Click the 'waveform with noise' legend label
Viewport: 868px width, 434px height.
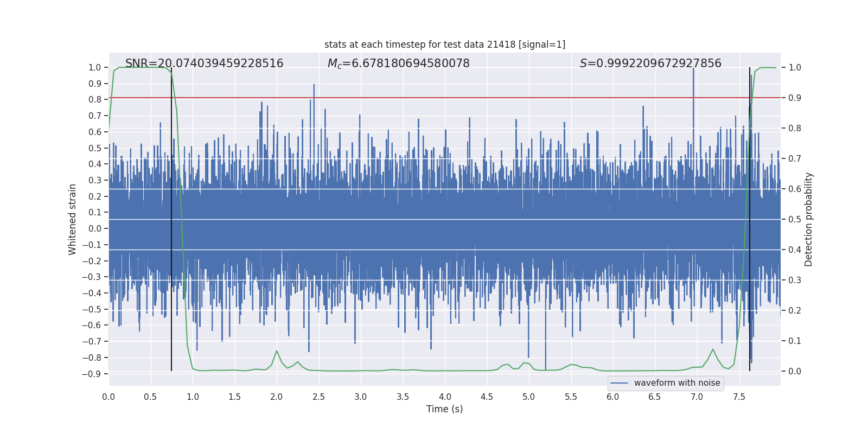click(x=676, y=383)
